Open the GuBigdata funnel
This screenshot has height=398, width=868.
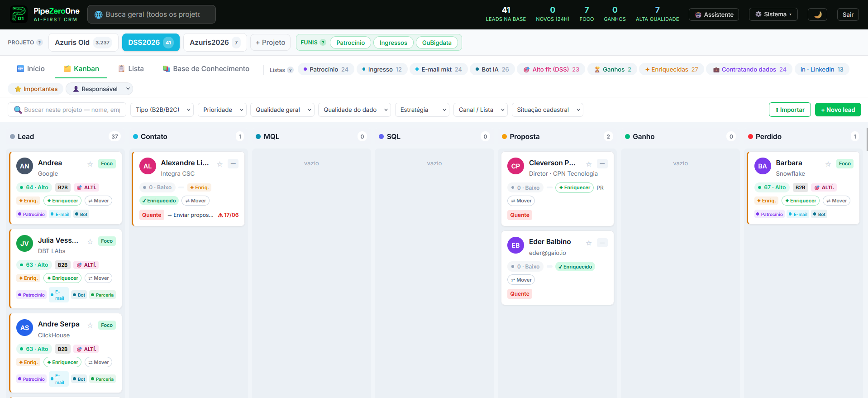coord(437,43)
